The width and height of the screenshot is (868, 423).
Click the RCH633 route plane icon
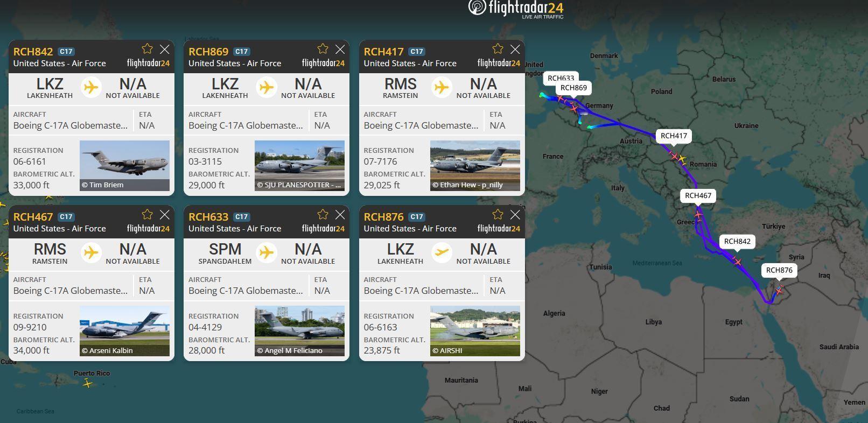[267, 252]
